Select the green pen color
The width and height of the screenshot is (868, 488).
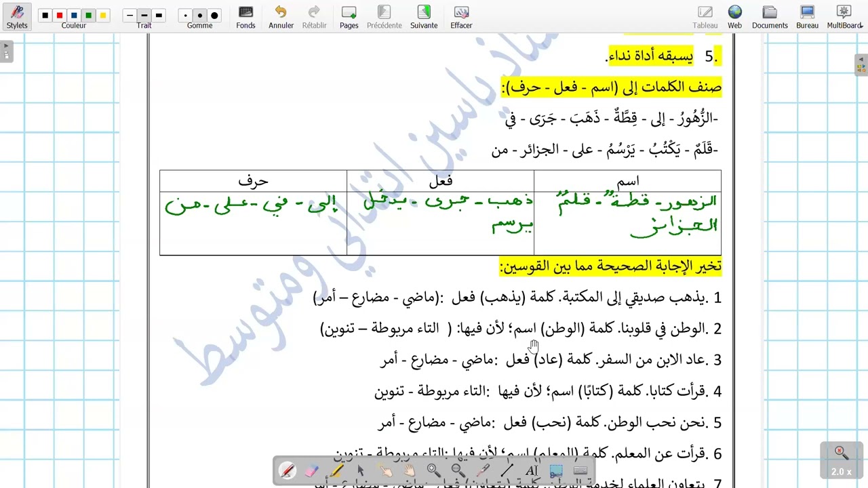(88, 15)
